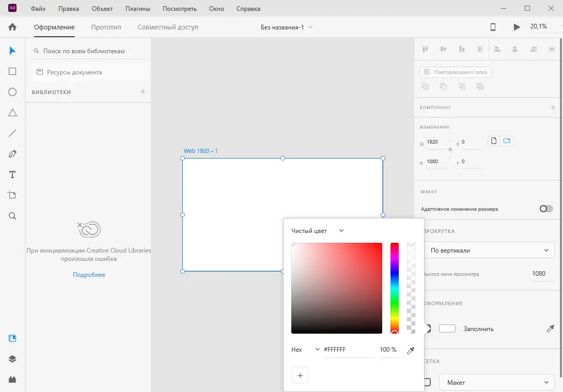
Task: Open the Объект menu
Action: click(x=102, y=9)
